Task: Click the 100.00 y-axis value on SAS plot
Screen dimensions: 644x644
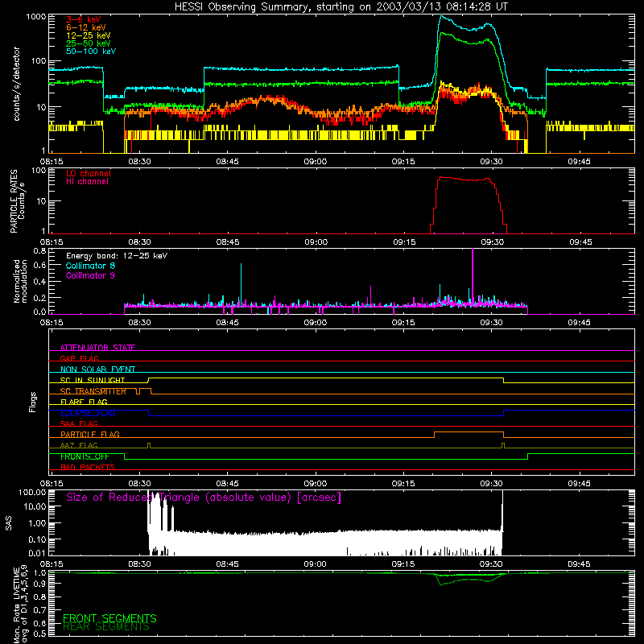Action: pyautogui.click(x=32, y=492)
